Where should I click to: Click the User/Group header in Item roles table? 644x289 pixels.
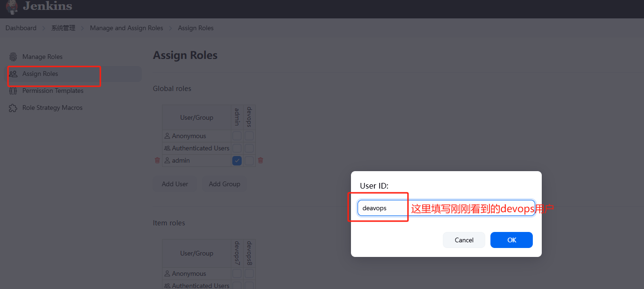[x=196, y=253]
